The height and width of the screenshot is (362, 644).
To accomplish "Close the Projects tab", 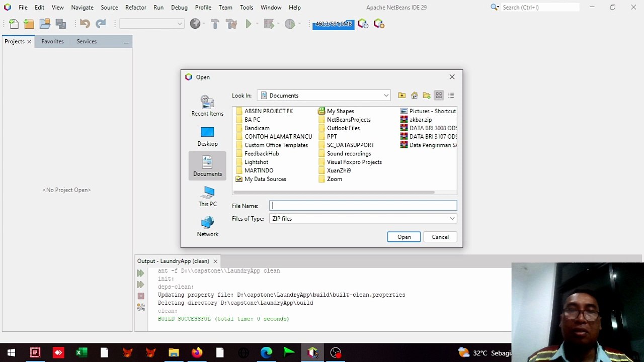I will (x=29, y=42).
